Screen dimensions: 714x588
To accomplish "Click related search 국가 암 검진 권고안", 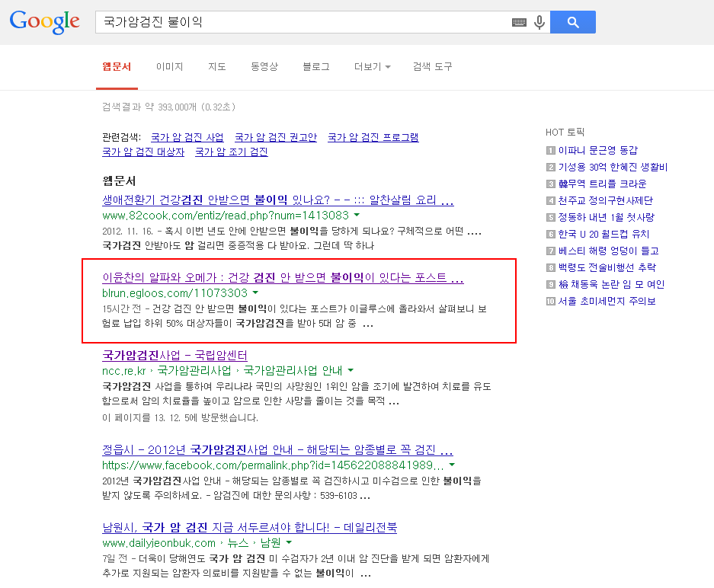I will pyautogui.click(x=276, y=137).
